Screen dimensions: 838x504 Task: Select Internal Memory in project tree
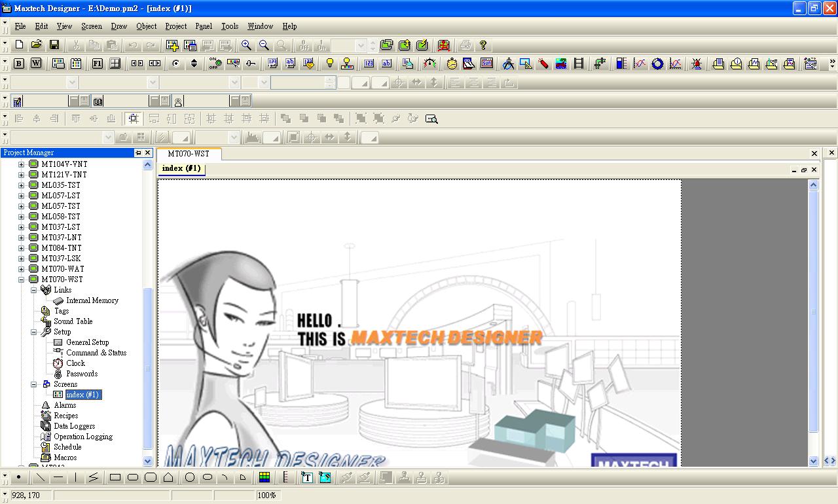click(x=92, y=300)
